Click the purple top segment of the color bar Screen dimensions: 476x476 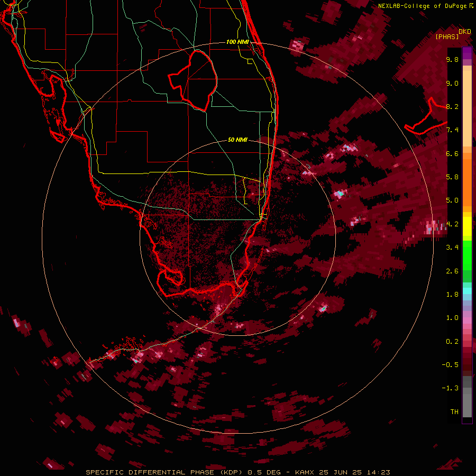tap(467, 53)
